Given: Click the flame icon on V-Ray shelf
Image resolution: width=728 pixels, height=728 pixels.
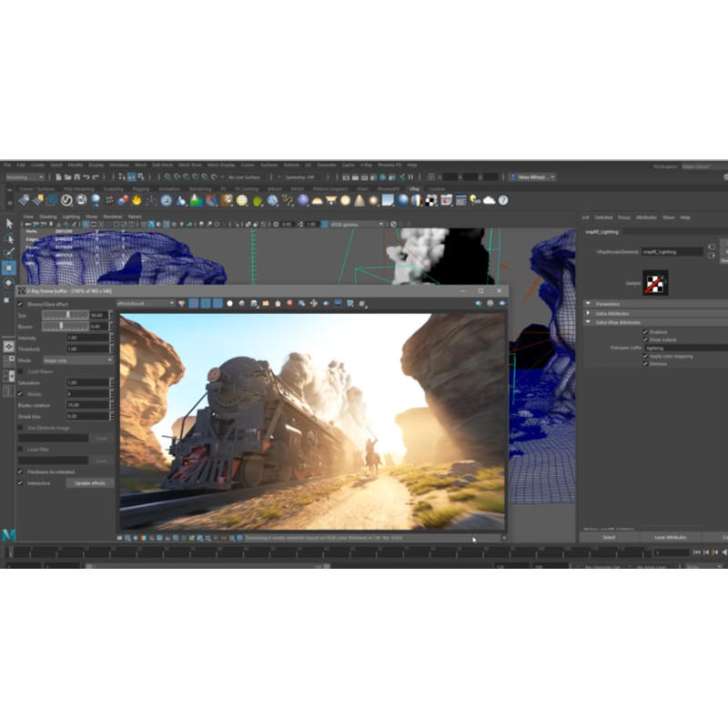Looking at the screenshot, I should coord(137,200).
